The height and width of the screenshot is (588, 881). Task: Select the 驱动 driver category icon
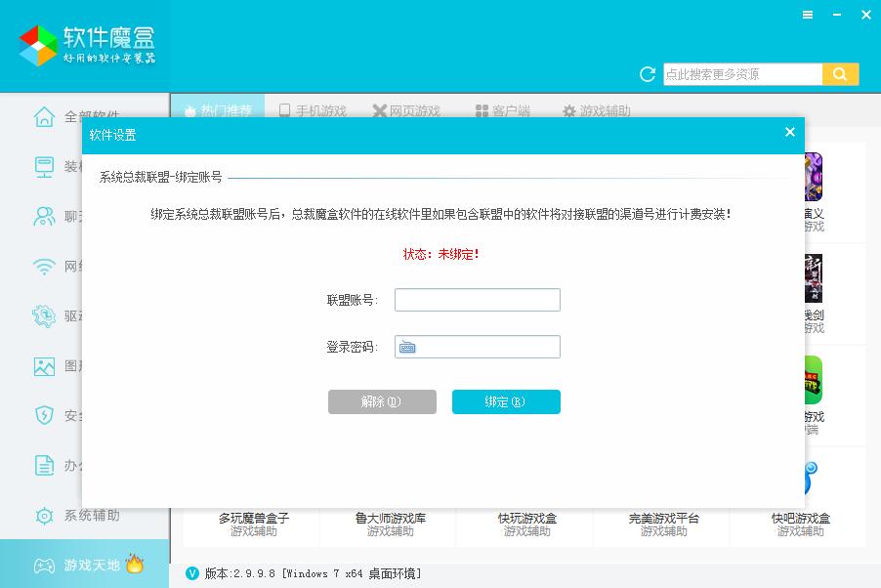click(x=43, y=315)
